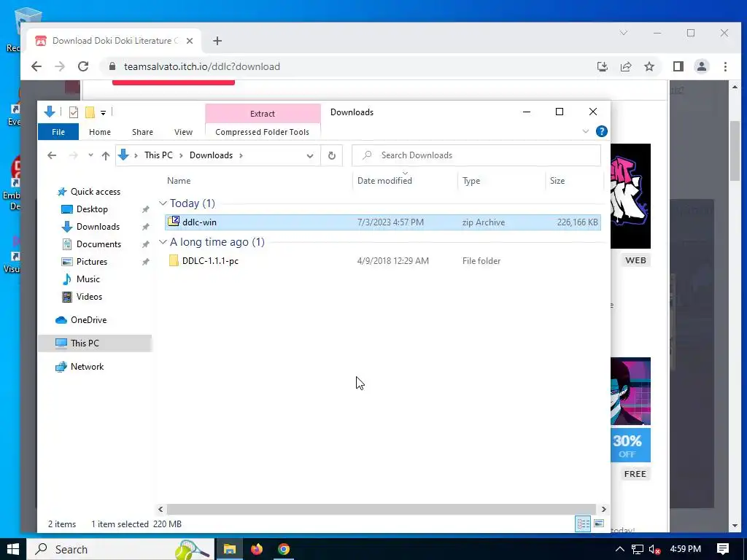Switch Explorer to details view icon
The height and width of the screenshot is (560, 747).
click(x=583, y=524)
